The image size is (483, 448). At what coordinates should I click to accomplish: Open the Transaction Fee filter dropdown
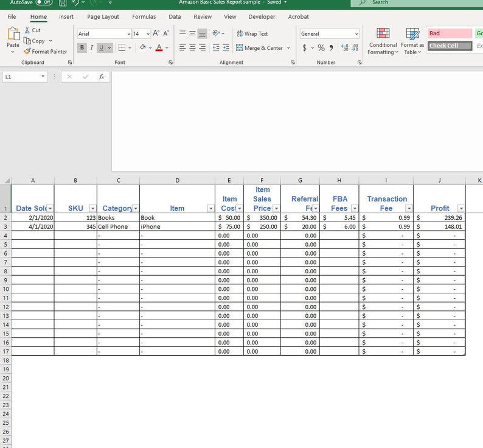tap(409, 209)
